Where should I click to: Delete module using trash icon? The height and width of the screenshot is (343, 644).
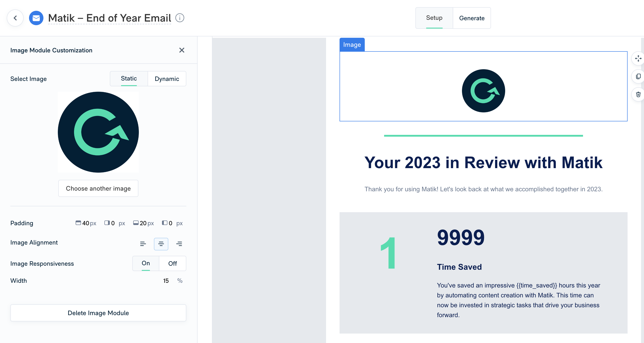[638, 94]
